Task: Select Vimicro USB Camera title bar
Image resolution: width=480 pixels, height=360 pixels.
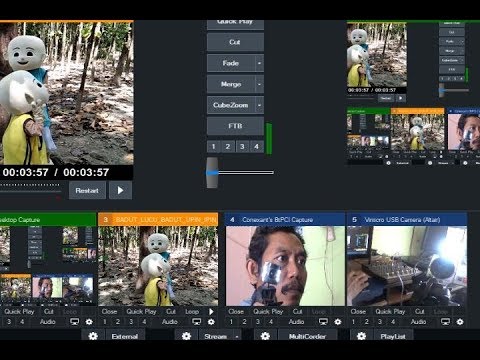Action: pyautogui.click(x=407, y=220)
